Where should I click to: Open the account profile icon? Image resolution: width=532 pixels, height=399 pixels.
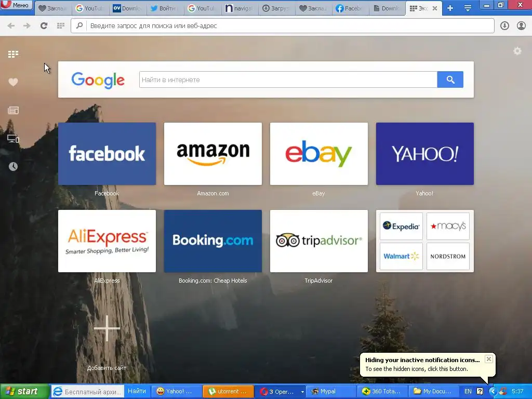[x=521, y=26]
